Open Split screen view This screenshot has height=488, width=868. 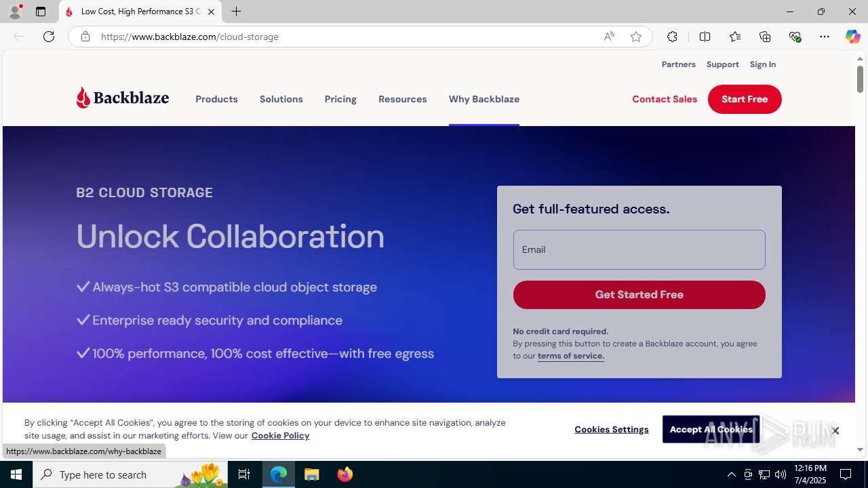coord(705,37)
